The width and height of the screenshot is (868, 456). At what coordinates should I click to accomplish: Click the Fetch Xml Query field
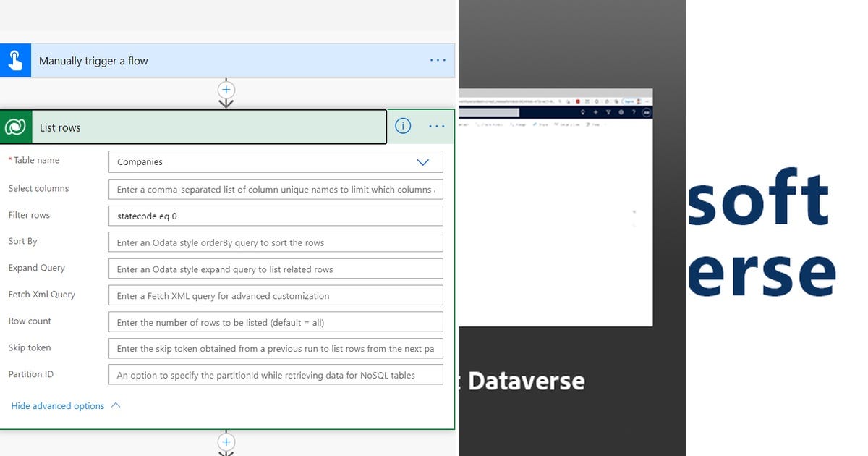tap(275, 295)
